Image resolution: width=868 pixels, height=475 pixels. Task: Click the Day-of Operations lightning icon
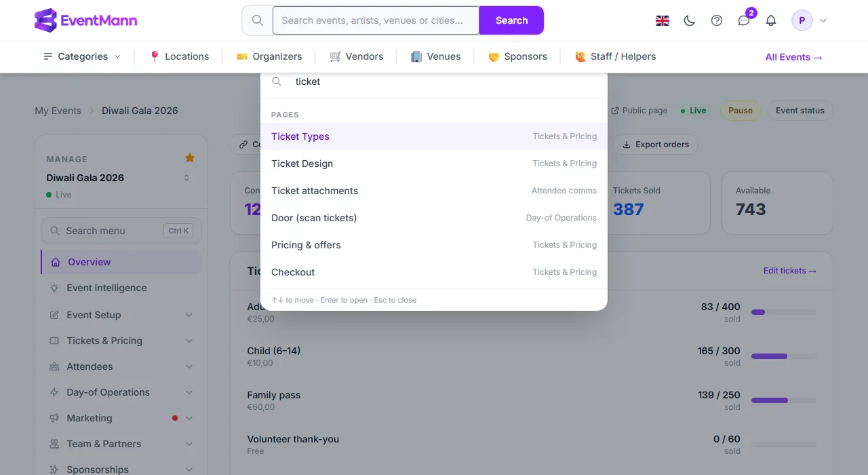click(x=54, y=392)
